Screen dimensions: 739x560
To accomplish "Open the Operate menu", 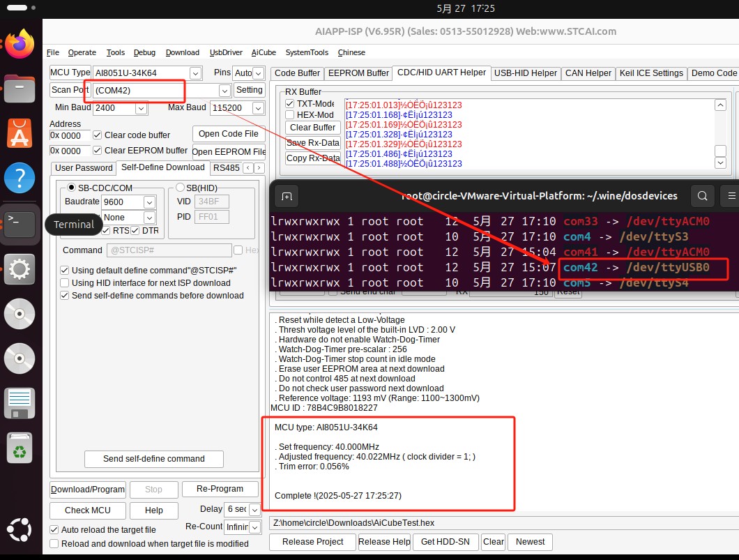I will (82, 52).
